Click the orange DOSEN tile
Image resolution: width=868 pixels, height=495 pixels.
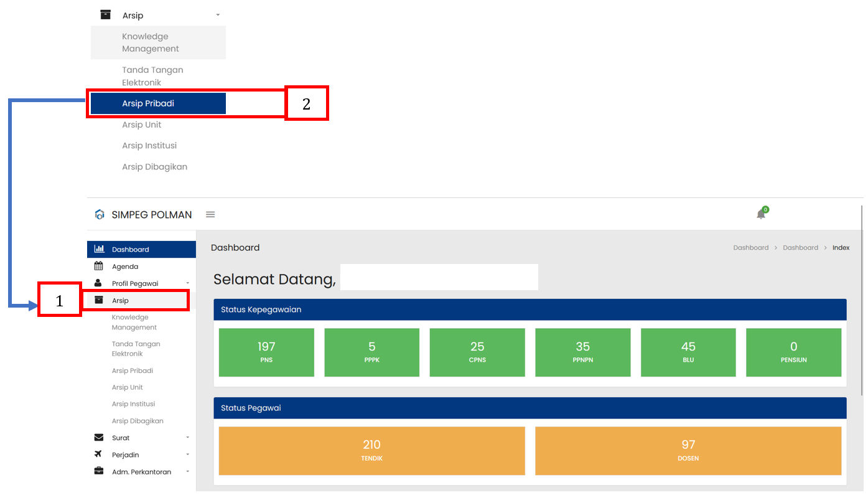pos(688,451)
